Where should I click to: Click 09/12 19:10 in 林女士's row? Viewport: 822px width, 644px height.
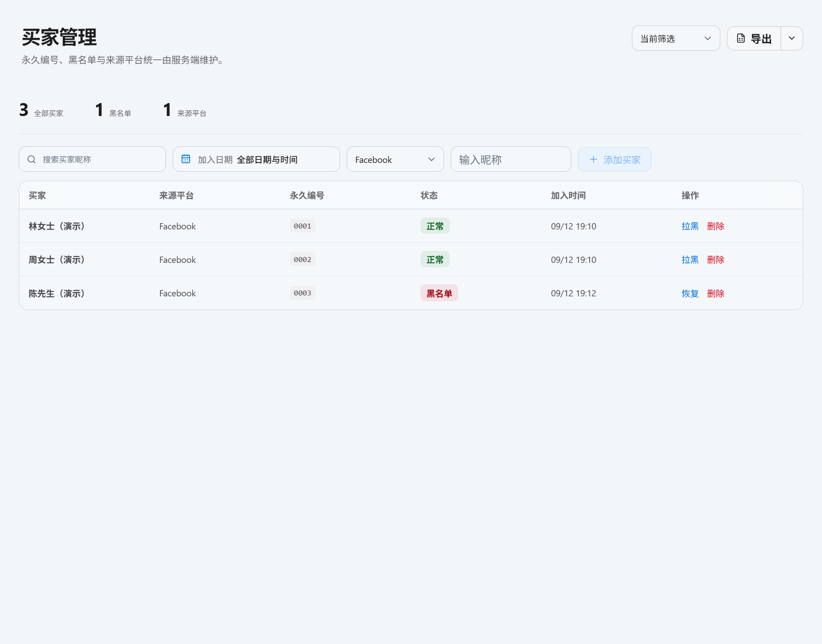[x=573, y=226]
